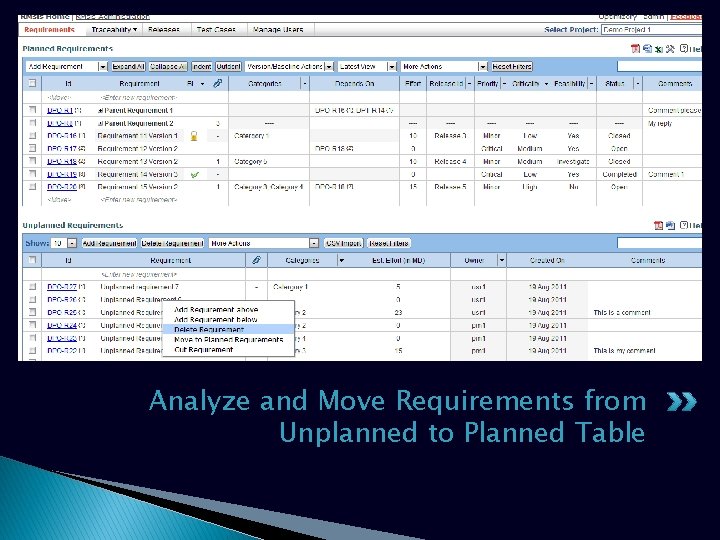The image size is (720, 540).
Task: Click Delete Requirement button in Unplanned toolbar
Action: [172, 243]
